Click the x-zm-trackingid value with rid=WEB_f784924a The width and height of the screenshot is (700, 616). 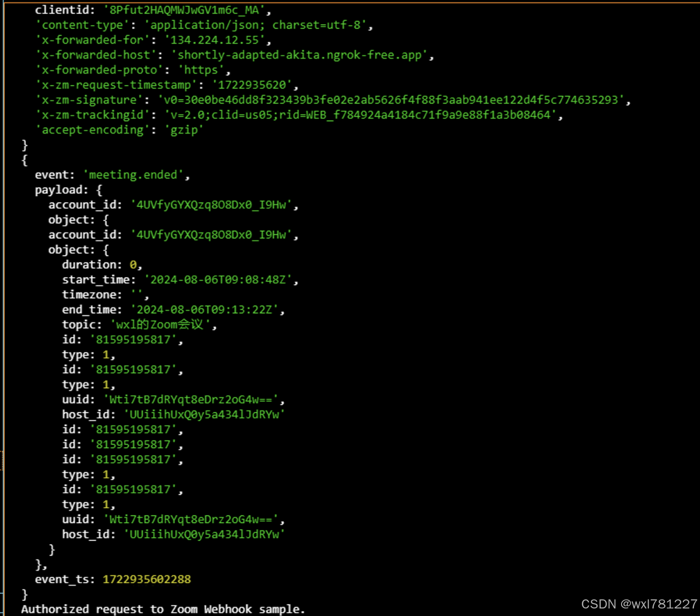point(361,115)
